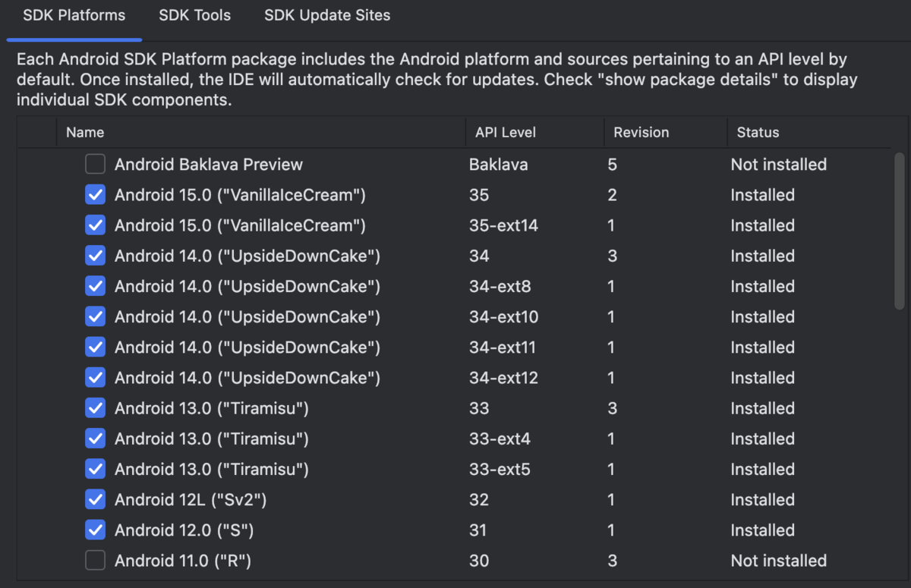Uncheck Android 12L Sv2 checkbox
Image resolution: width=911 pixels, height=588 pixels.
tap(95, 499)
